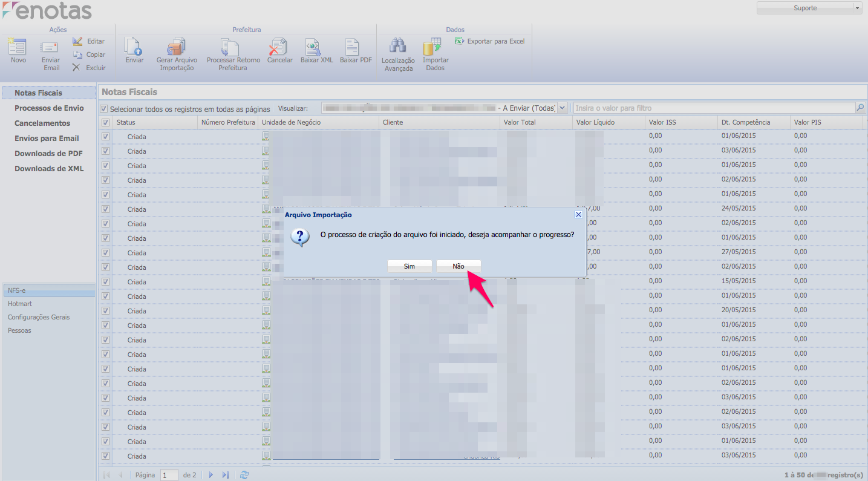Go to previous page in pager
Viewport: 868px width, 481px height.
click(120, 475)
